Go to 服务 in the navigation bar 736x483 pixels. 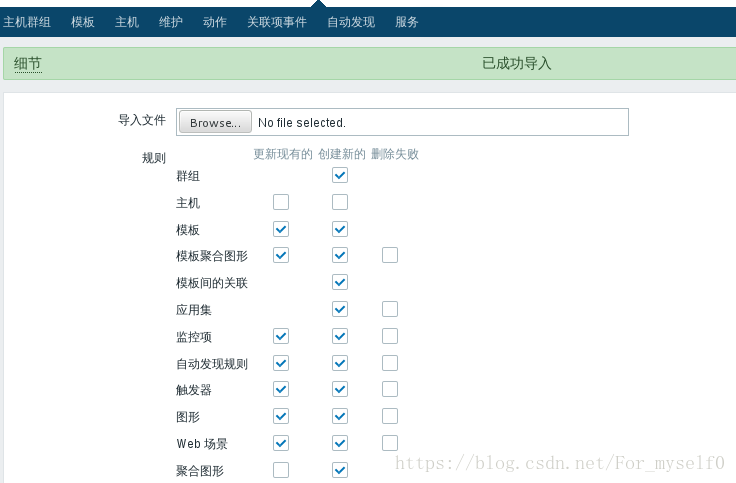[x=406, y=22]
